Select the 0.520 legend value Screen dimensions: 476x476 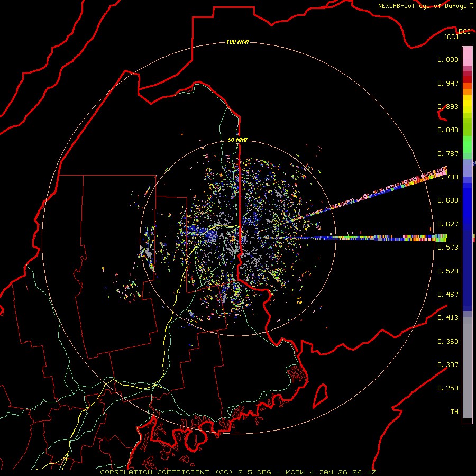pos(448,271)
